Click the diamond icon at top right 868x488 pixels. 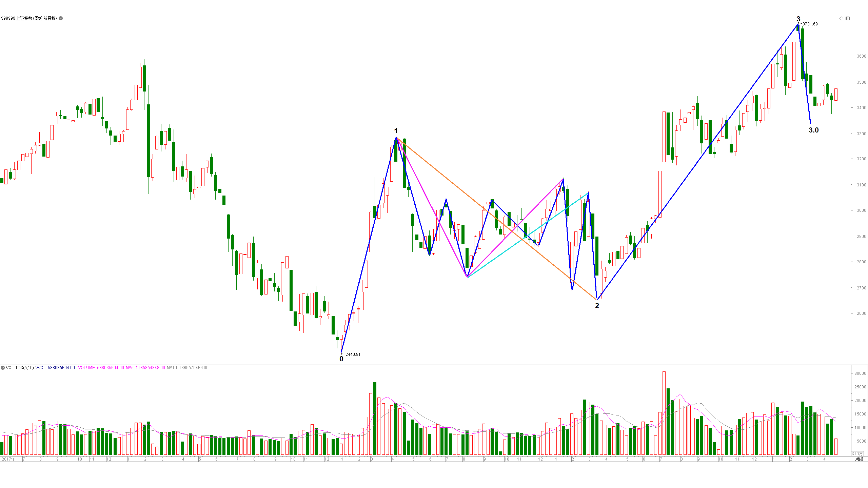pos(841,18)
